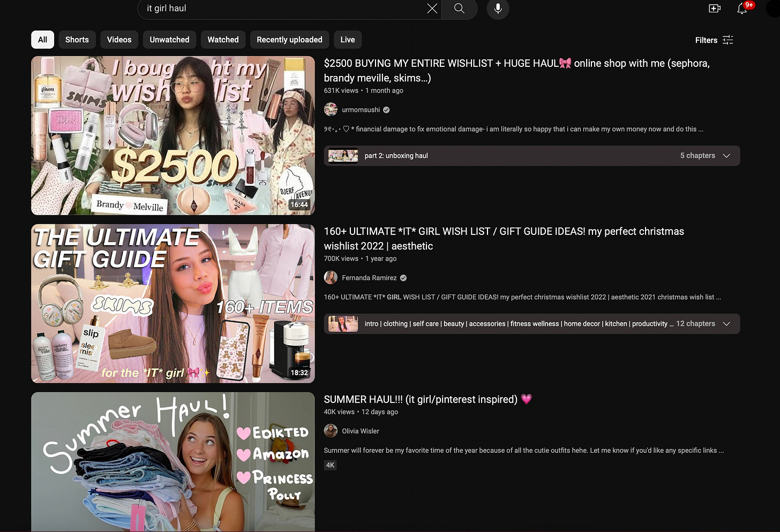Select the Unwatched filter chip
The width and height of the screenshot is (780, 532).
coord(169,40)
